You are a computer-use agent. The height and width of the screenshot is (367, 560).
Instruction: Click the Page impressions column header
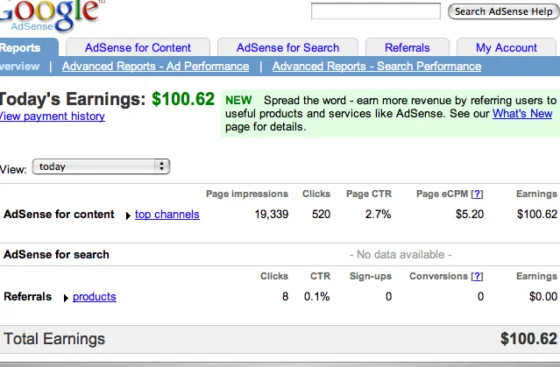coord(247,194)
